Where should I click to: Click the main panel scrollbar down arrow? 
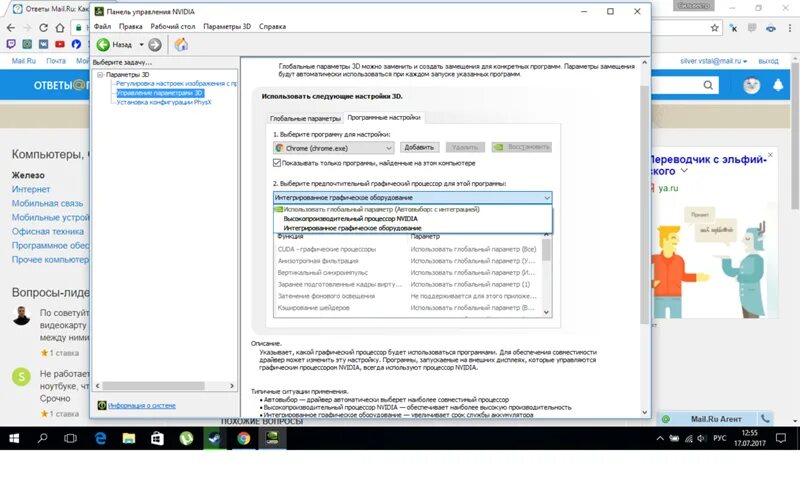pos(644,412)
